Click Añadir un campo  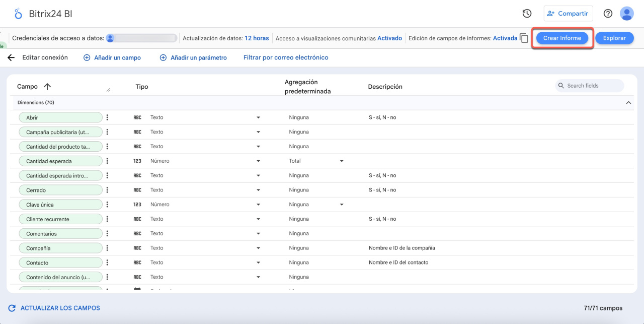[x=112, y=58]
